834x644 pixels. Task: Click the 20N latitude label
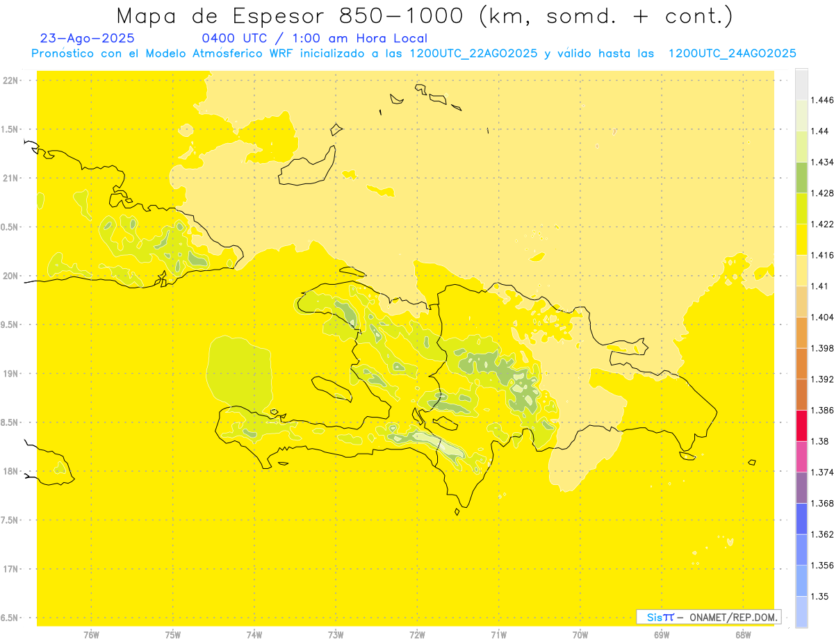(x=10, y=276)
